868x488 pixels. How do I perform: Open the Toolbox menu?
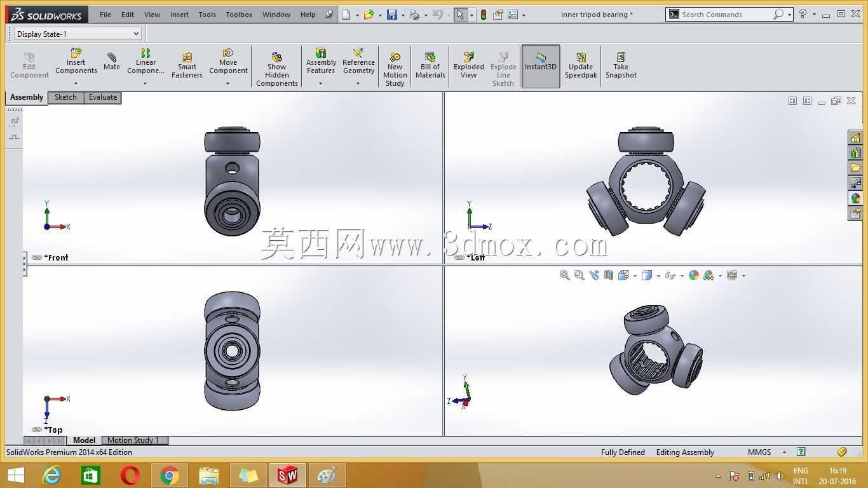click(x=239, y=14)
